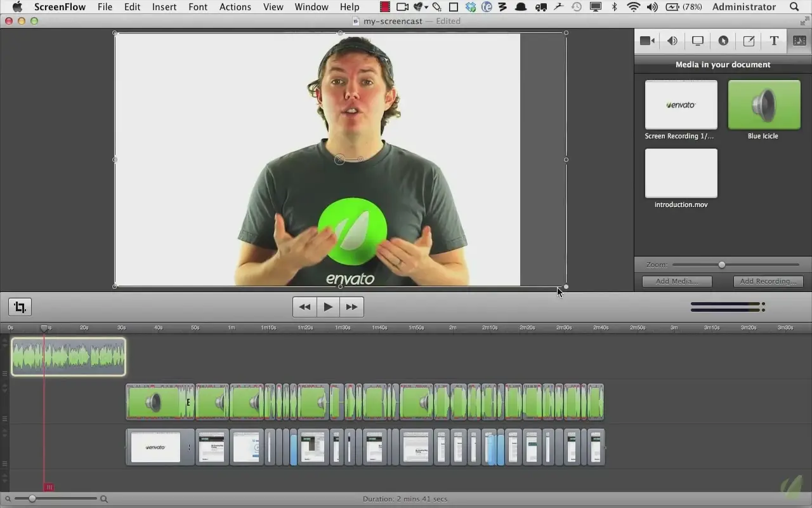
Task: Select first green audio clip on second track
Action: point(160,402)
